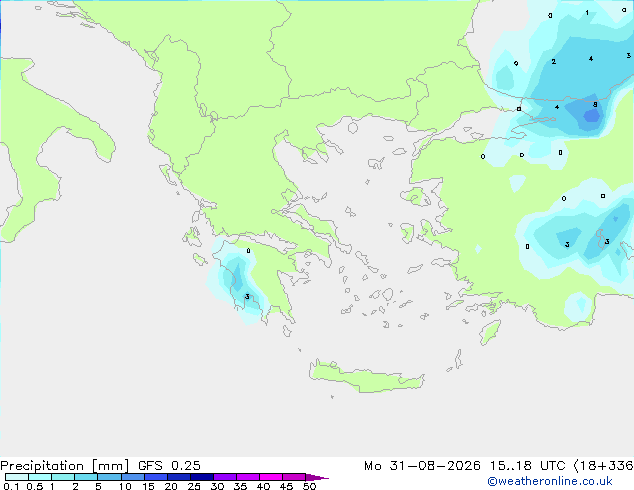Screen dimensions: 634x490
Task: Click the "45" legend scale label
Action: point(286,486)
